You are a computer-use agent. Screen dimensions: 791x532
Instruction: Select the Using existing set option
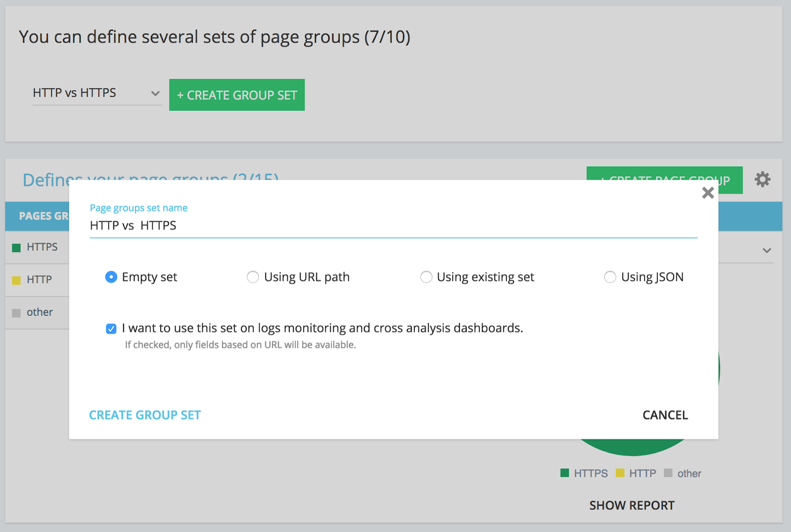pyautogui.click(x=426, y=277)
